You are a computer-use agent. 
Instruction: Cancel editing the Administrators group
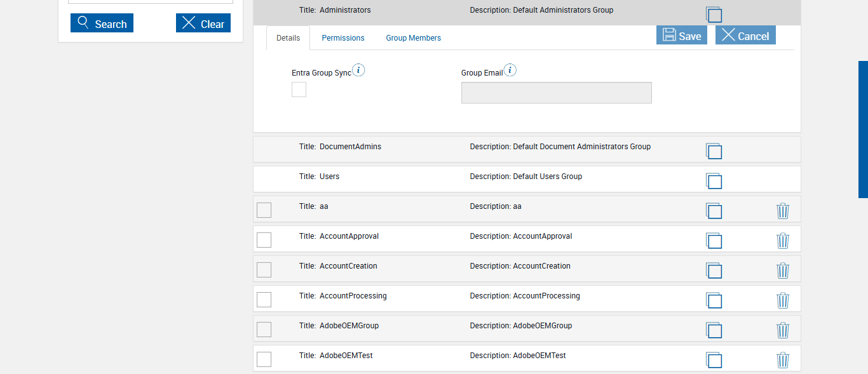745,36
